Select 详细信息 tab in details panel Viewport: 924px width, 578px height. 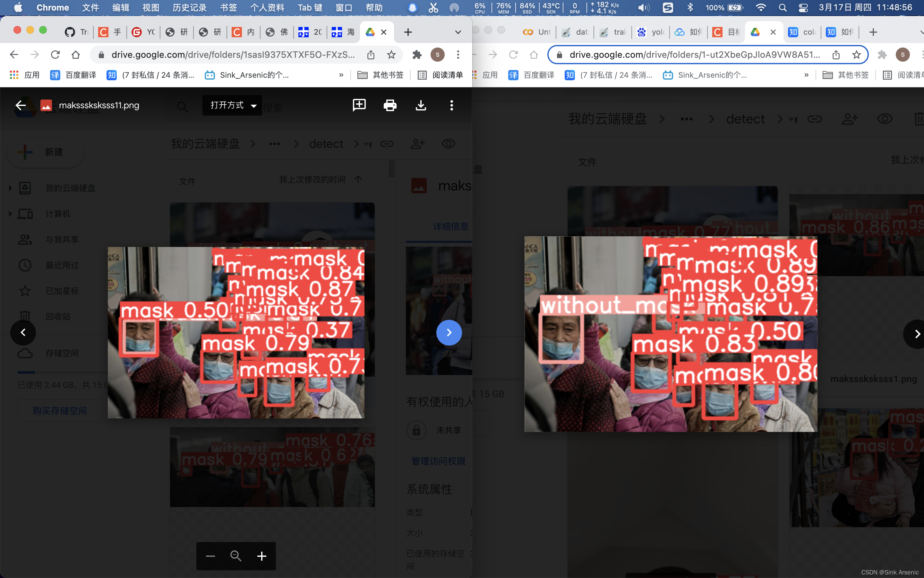click(x=450, y=226)
